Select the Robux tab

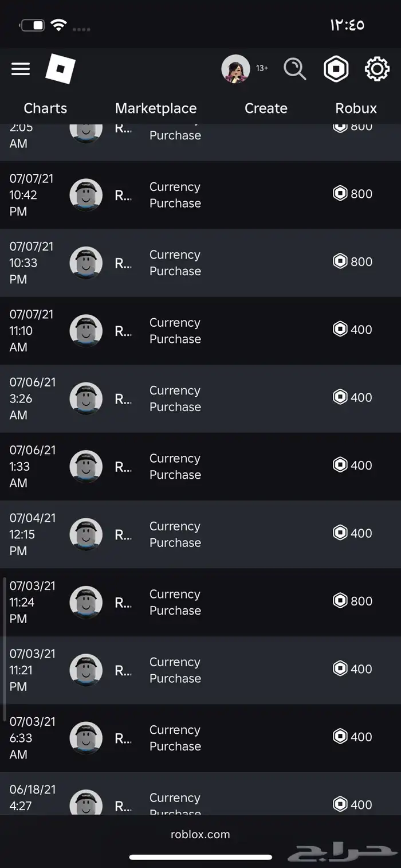[356, 108]
